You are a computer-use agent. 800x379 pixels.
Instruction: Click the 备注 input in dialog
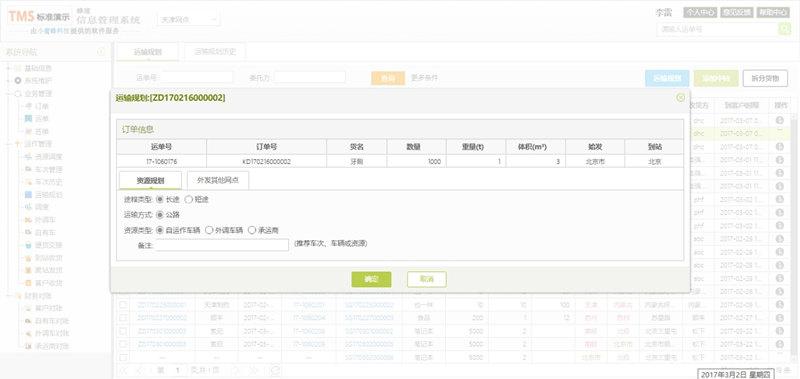[x=222, y=245]
